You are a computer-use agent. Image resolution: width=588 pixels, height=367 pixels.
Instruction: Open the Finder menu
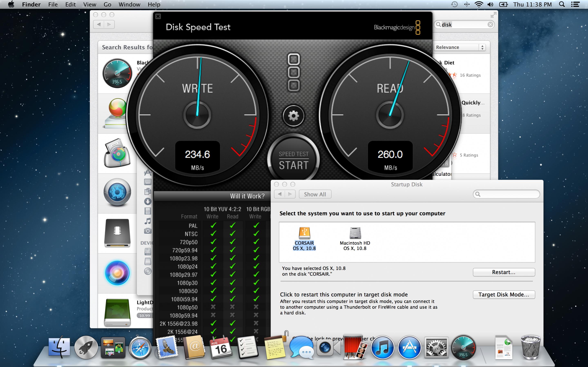click(31, 4)
